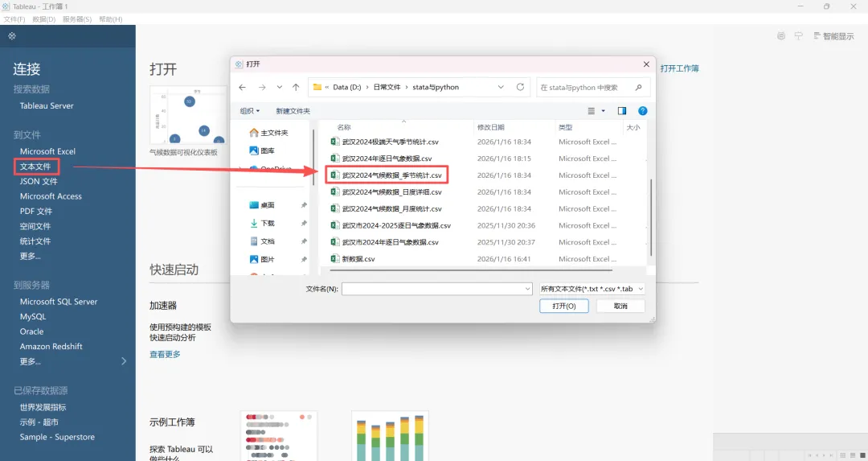868x461 pixels.
Task: Click pin icon next to 文档
Action: tap(304, 241)
